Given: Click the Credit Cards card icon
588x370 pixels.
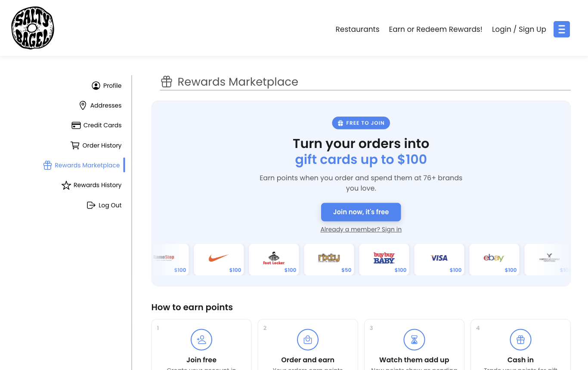Looking at the screenshot, I should (x=76, y=125).
